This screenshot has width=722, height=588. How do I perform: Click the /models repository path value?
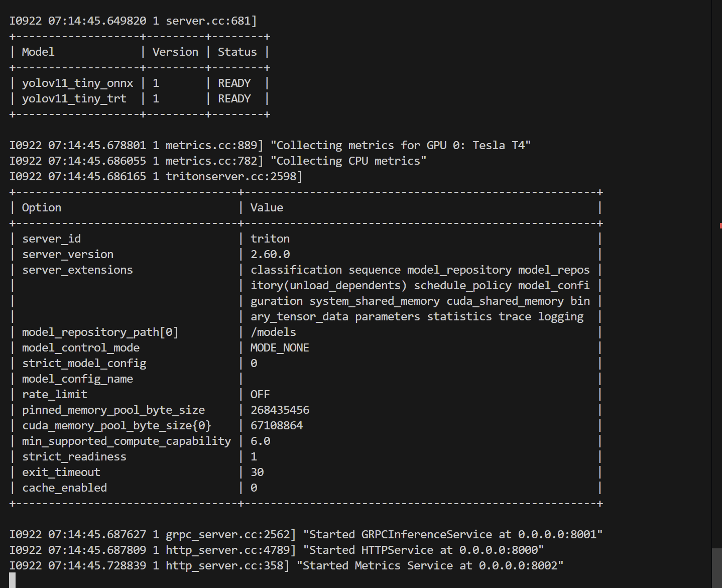[273, 332]
